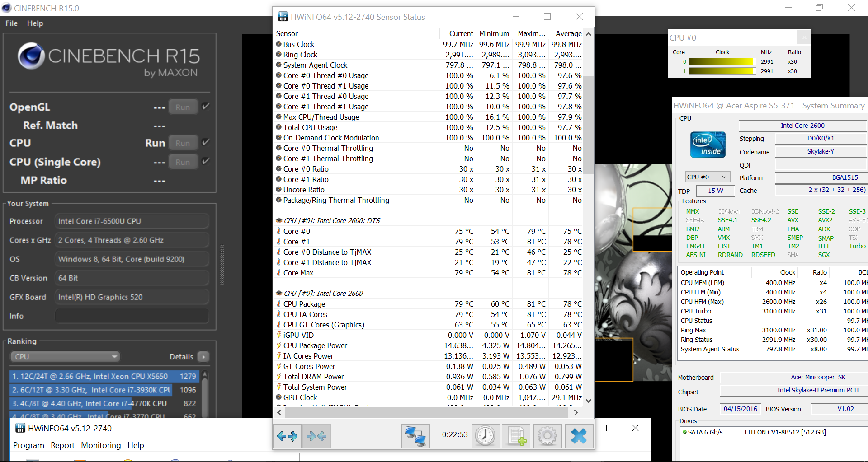Image resolution: width=868 pixels, height=462 pixels.
Task: Click the LITEON CV1-8B512 drive entry
Action: click(785, 432)
